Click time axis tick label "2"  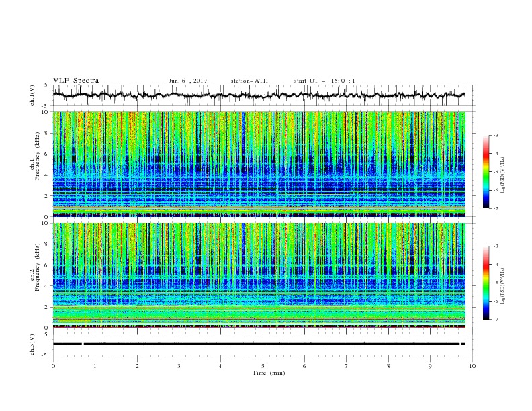click(x=137, y=366)
